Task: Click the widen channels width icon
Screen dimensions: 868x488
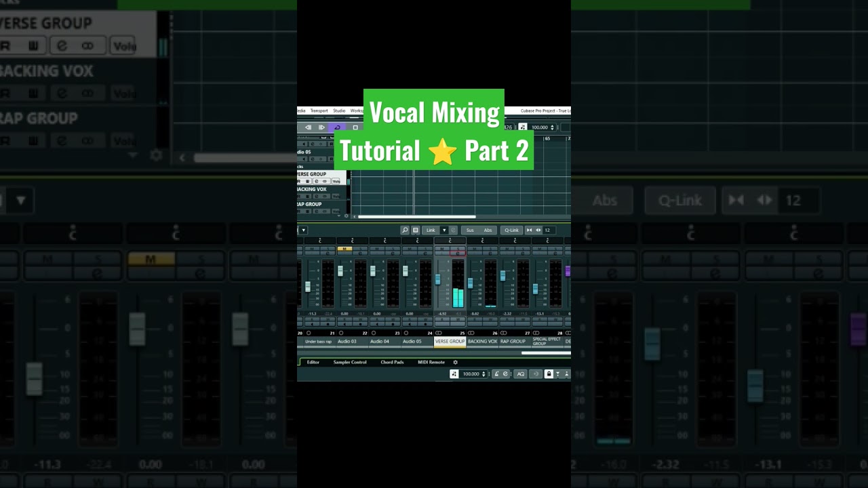Action: click(538, 230)
